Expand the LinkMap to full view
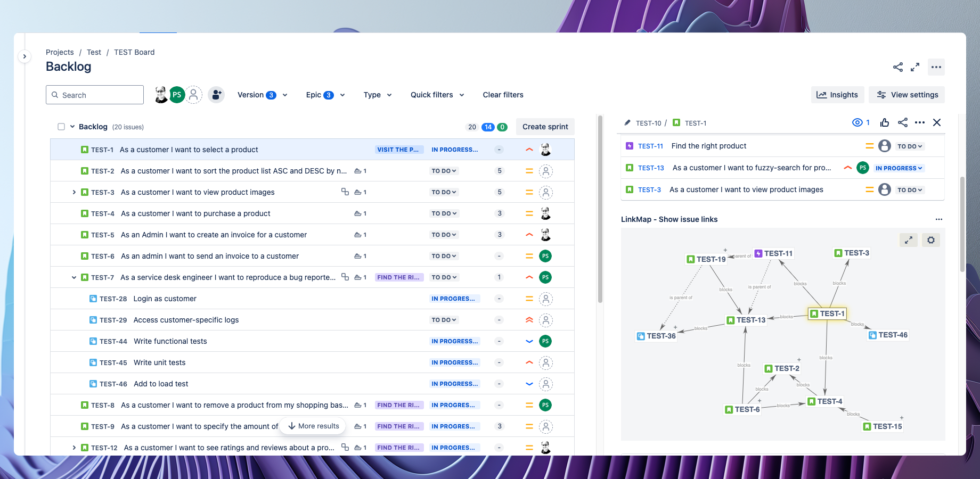 pyautogui.click(x=909, y=240)
